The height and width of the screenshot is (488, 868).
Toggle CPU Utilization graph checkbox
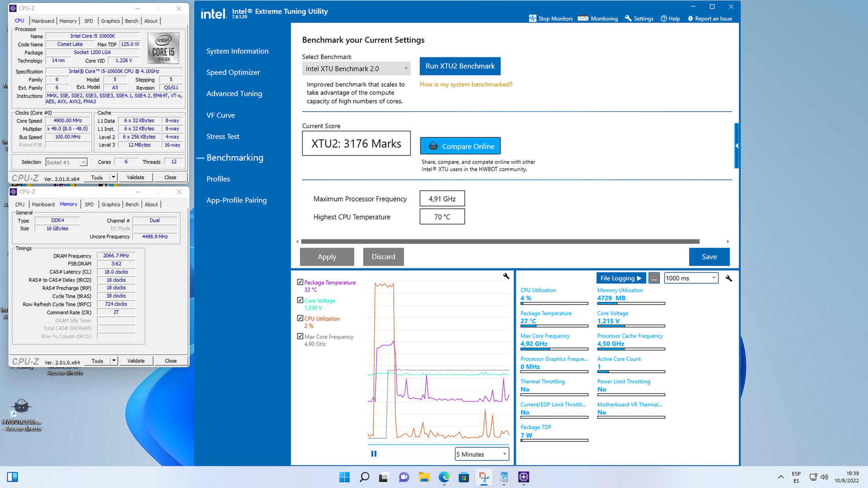click(300, 318)
